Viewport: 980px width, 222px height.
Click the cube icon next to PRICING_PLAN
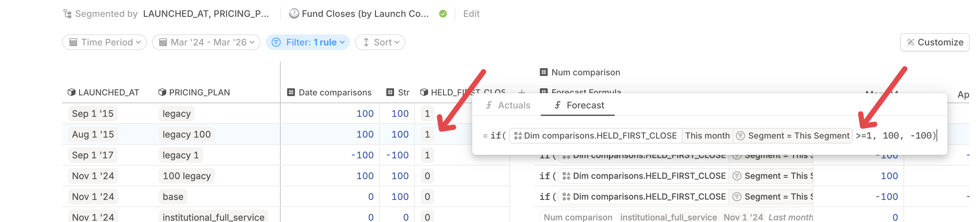tap(162, 92)
